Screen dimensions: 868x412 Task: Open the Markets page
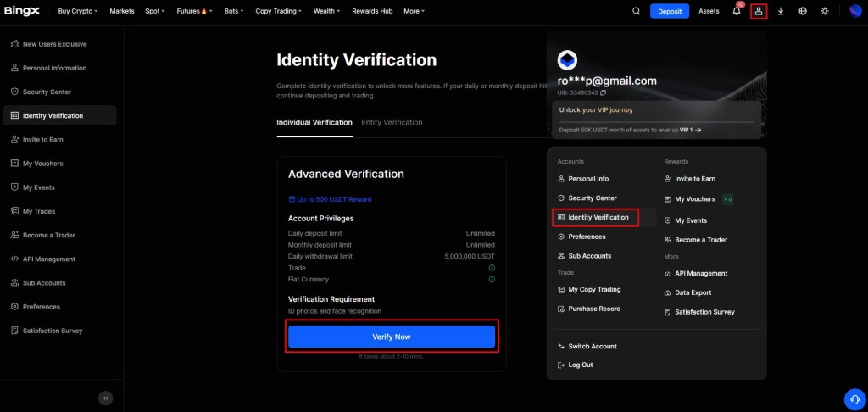[122, 11]
